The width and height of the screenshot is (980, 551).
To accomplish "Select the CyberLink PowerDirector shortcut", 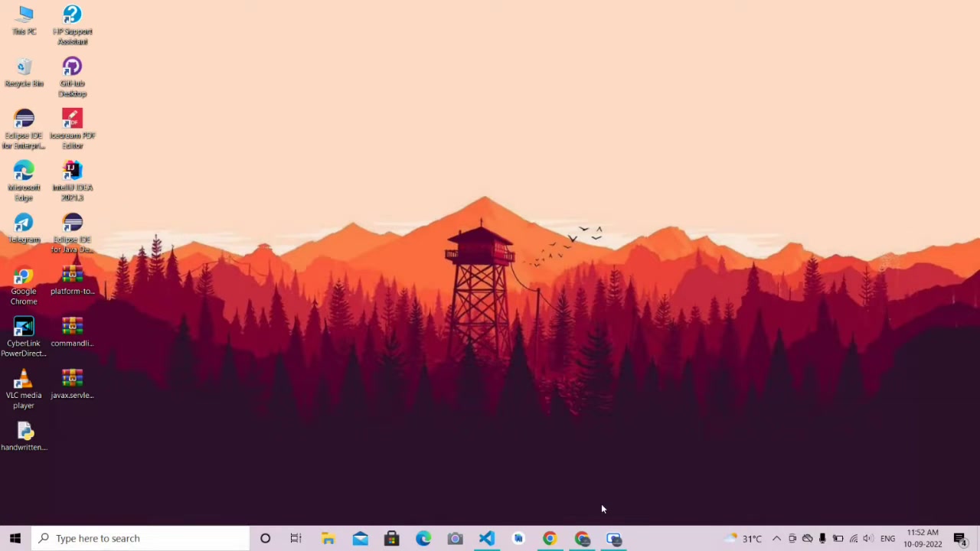I will click(24, 337).
